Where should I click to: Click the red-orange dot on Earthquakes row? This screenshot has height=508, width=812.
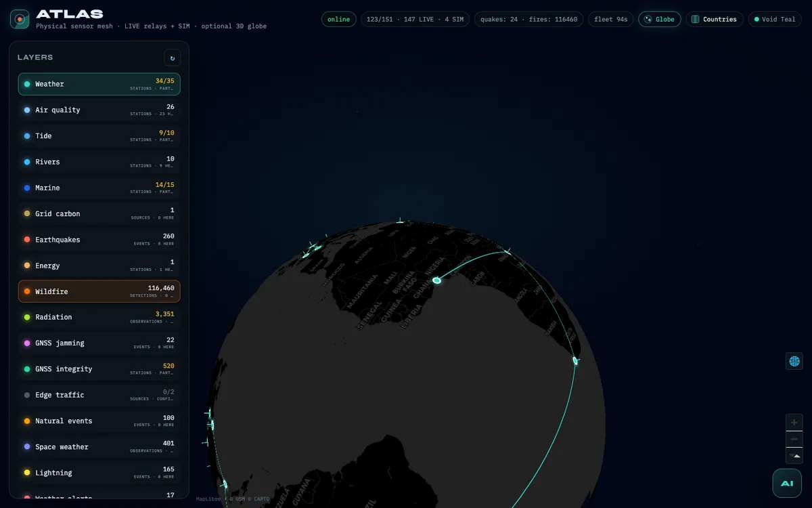(x=27, y=240)
